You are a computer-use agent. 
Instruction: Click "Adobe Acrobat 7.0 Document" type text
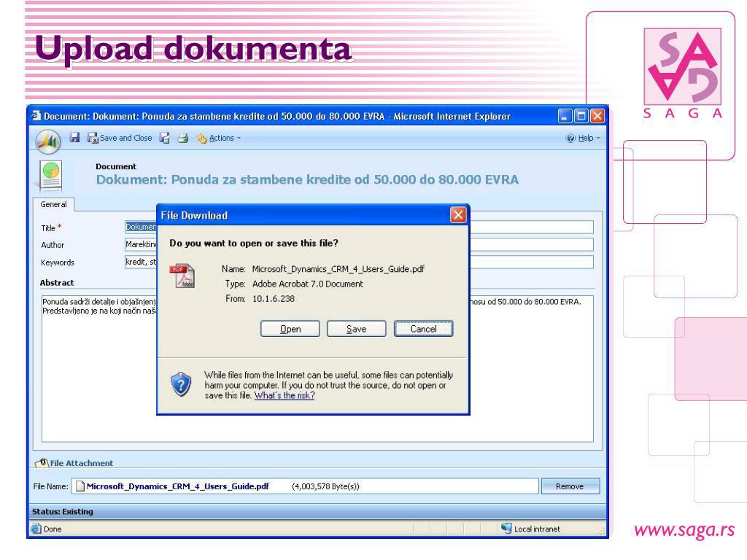coord(308,284)
